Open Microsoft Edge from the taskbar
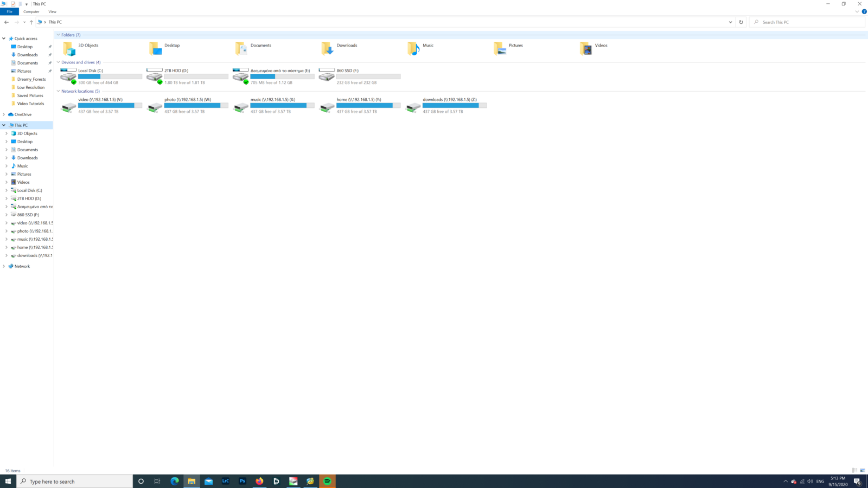The image size is (868, 488). 175,481
